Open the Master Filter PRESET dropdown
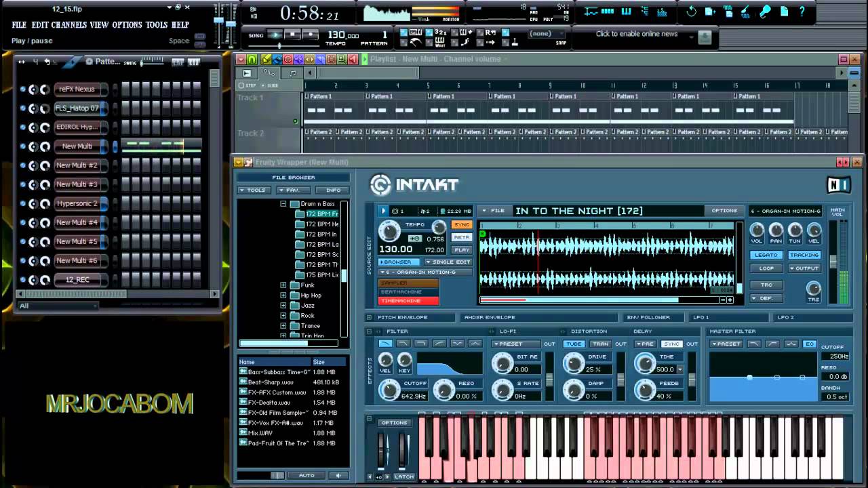Viewport: 868px width, 488px height. click(x=726, y=344)
